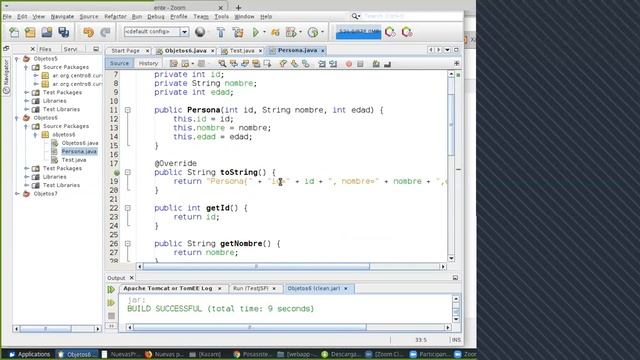Switch to the Objetos6.java editor tab
Screen dimensions: 640x360
point(186,51)
